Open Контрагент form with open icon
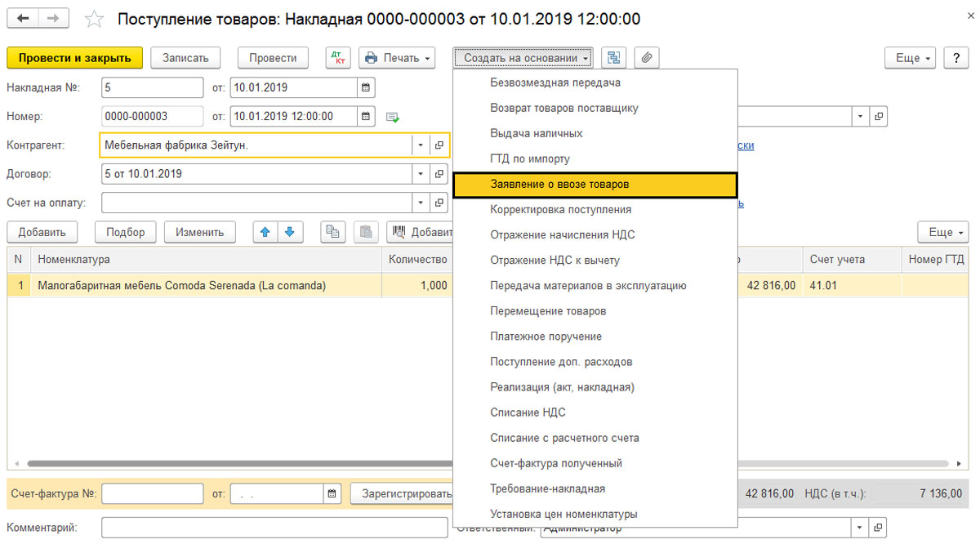 click(439, 145)
